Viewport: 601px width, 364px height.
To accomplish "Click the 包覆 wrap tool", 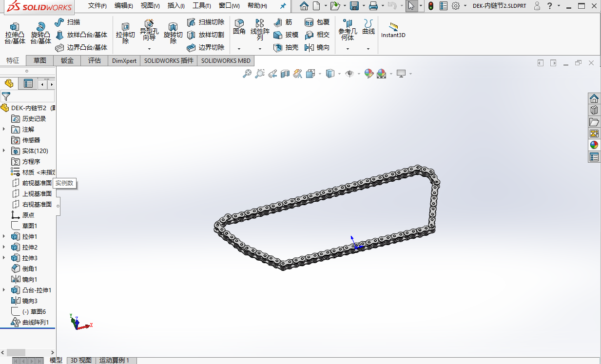I will pos(317,22).
